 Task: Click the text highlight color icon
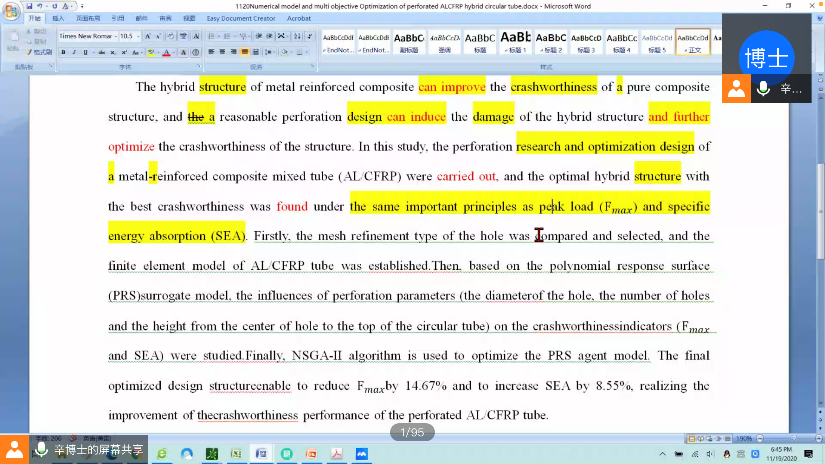pyautogui.click(x=150, y=52)
